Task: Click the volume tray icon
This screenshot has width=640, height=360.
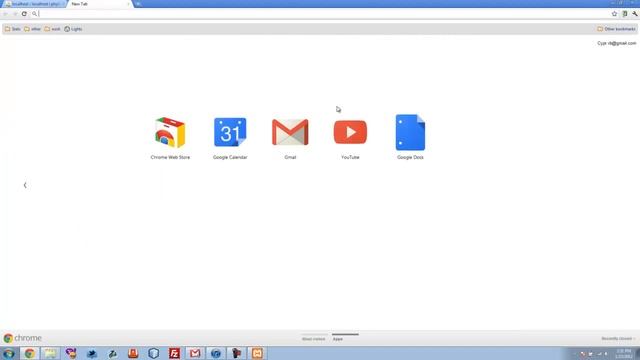Action: 606,354
